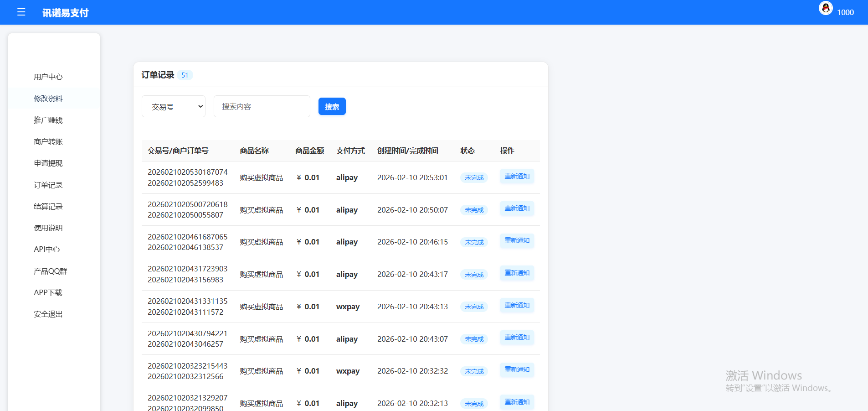Viewport: 868px width, 411px height.
Task: Click the QQ penguin avatar icon
Action: pyautogui.click(x=825, y=8)
